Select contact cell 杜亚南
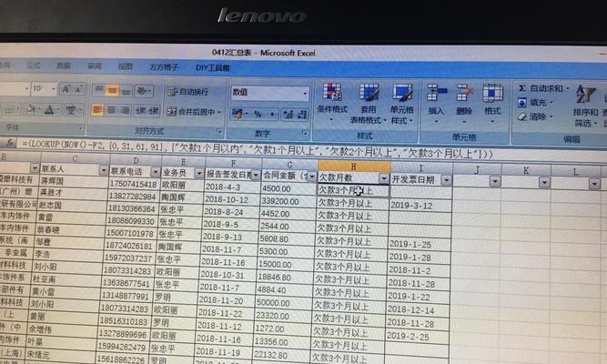 67,279
